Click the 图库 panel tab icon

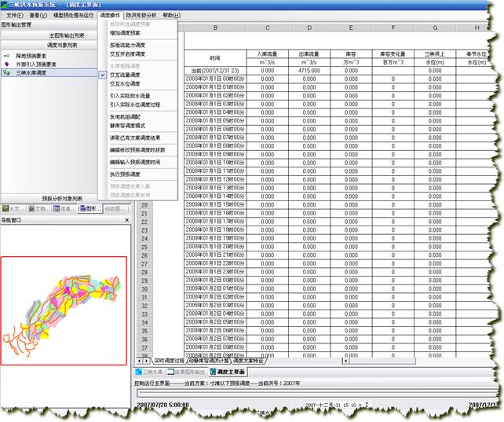pos(81,209)
